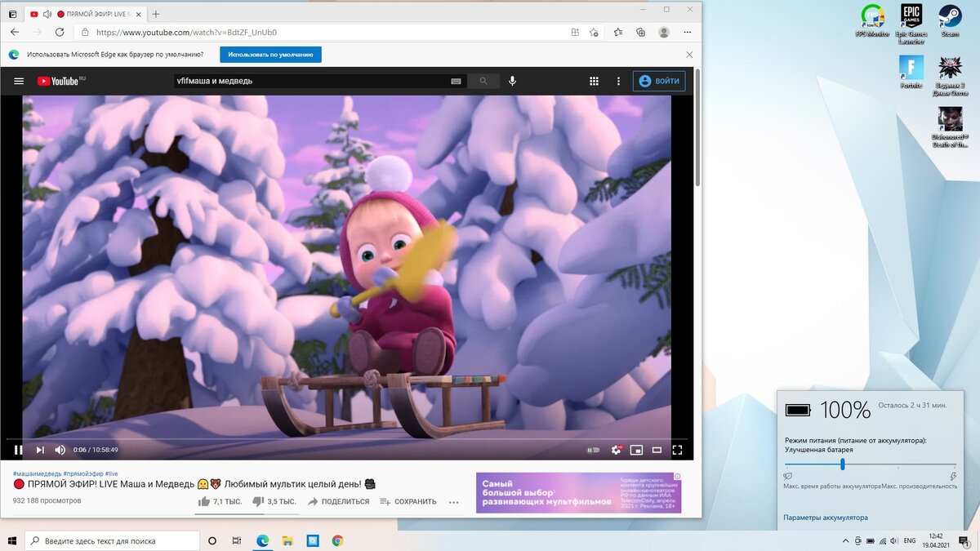Open the Steam desktop shortcut
The width and height of the screenshot is (980, 551).
click(949, 20)
